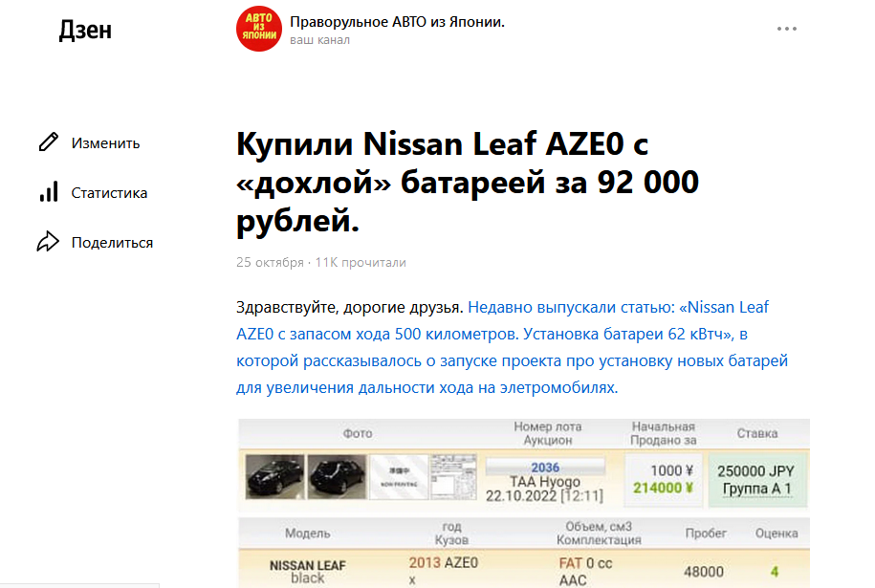
Task: Open the Now Printing placeholder thumbnail
Action: 399,476
